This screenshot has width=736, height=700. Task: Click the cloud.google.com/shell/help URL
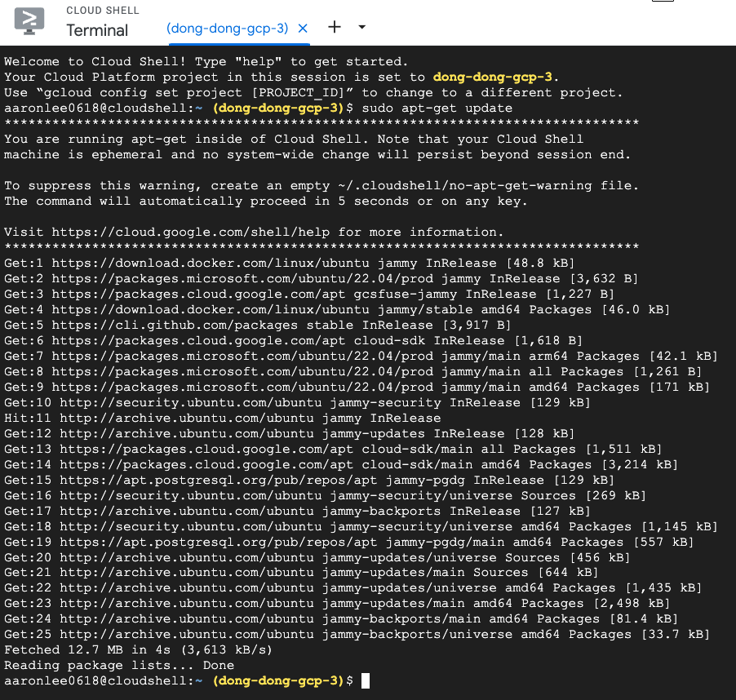pyautogui.click(x=191, y=233)
